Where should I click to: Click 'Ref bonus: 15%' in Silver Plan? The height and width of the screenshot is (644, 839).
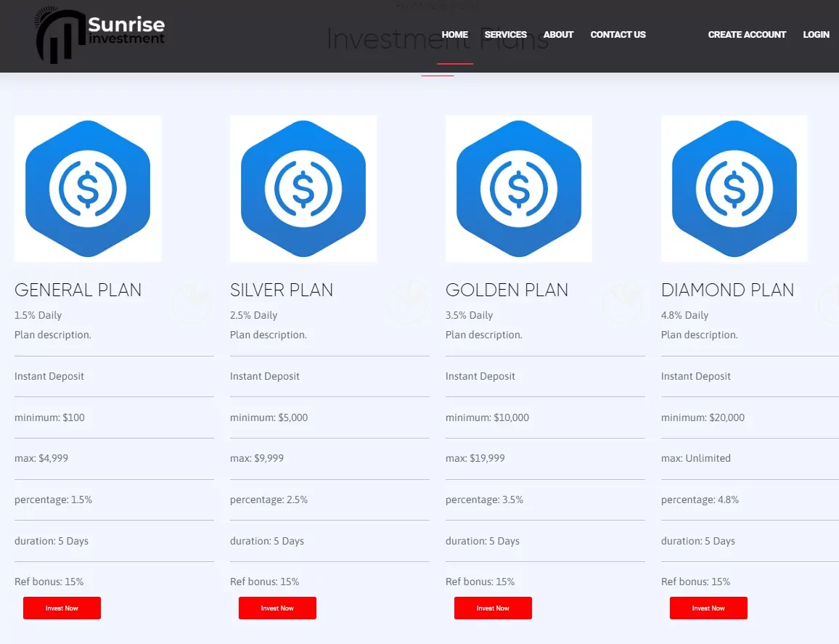coord(265,582)
